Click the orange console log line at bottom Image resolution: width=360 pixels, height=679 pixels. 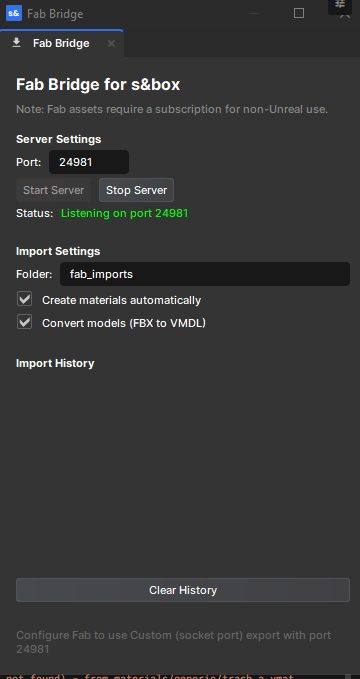[x=149, y=676]
